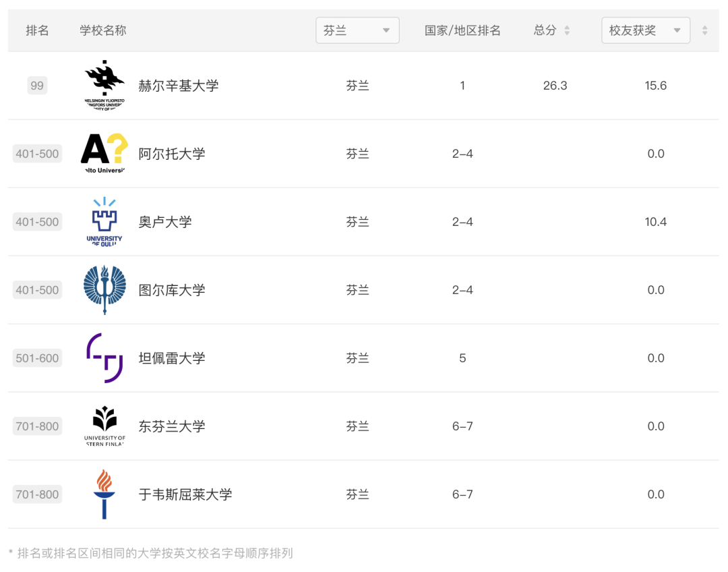728x572 pixels.
Task: Open 阿尔托大学 school page
Action: click(172, 154)
